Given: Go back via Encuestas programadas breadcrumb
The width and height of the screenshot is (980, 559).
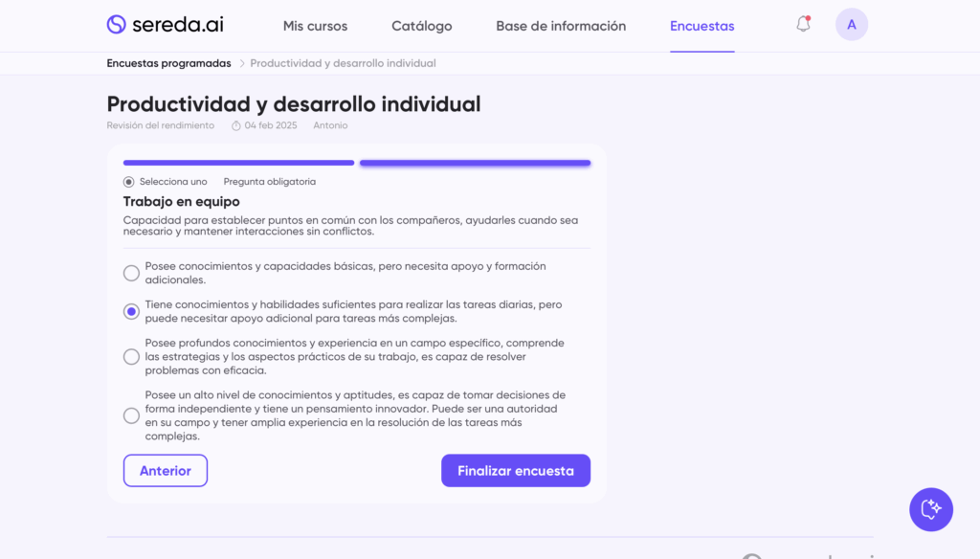Looking at the screenshot, I should (x=168, y=64).
